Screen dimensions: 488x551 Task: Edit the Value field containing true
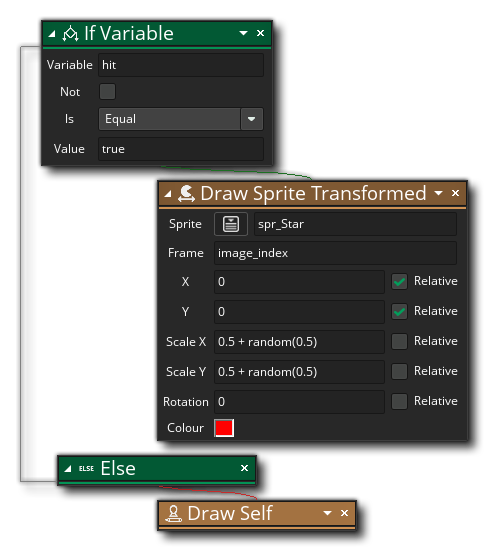click(181, 149)
